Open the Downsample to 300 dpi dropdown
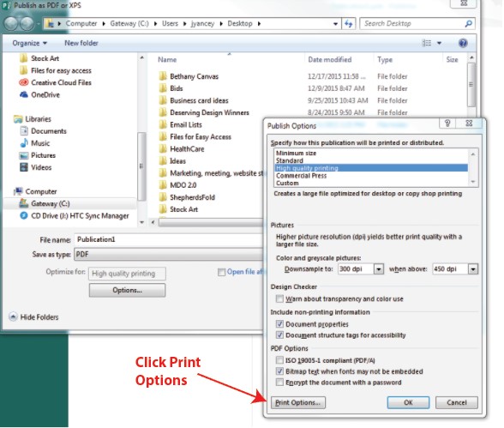This screenshot has width=504, height=428. pyautogui.click(x=379, y=269)
